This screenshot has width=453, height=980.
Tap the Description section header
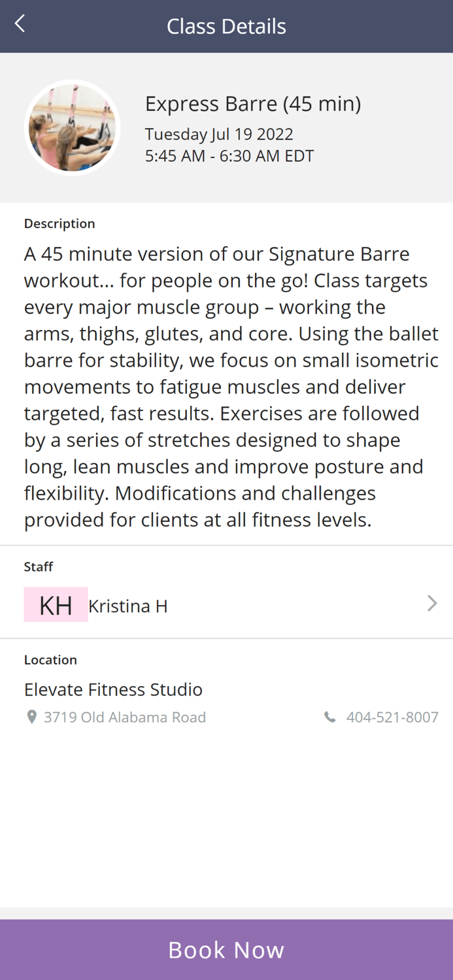tap(59, 223)
